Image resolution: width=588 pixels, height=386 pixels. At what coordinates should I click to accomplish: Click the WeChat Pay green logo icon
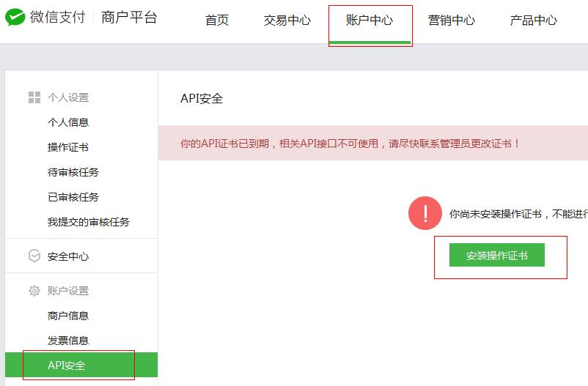click(15, 18)
